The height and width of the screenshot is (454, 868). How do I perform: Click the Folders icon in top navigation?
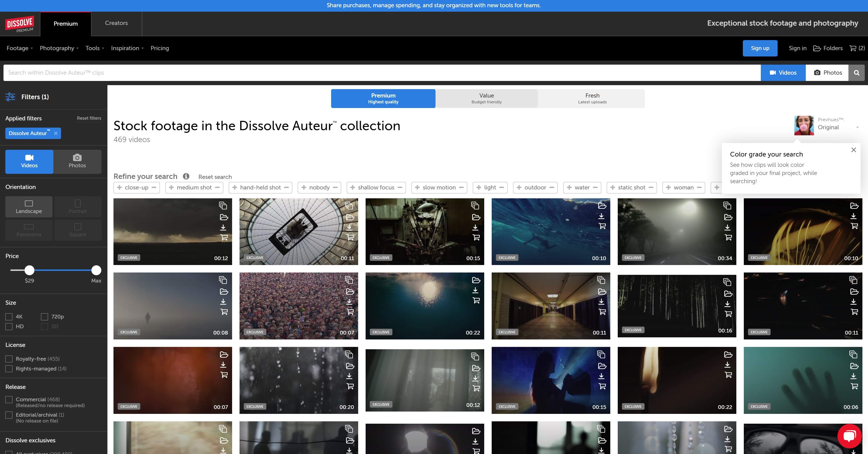817,48
